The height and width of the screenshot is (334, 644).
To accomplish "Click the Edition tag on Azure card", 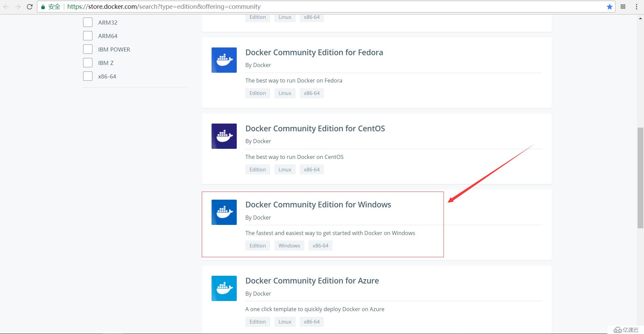I will click(x=258, y=322).
